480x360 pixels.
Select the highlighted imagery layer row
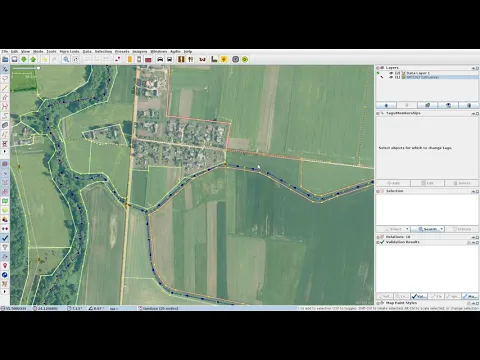(427, 77)
